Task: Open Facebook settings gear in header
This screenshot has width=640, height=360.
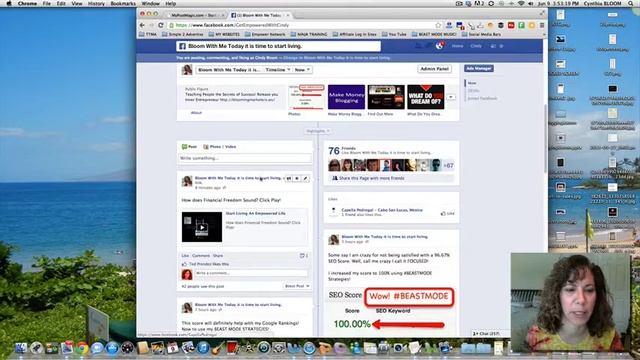Action: pos(501,46)
